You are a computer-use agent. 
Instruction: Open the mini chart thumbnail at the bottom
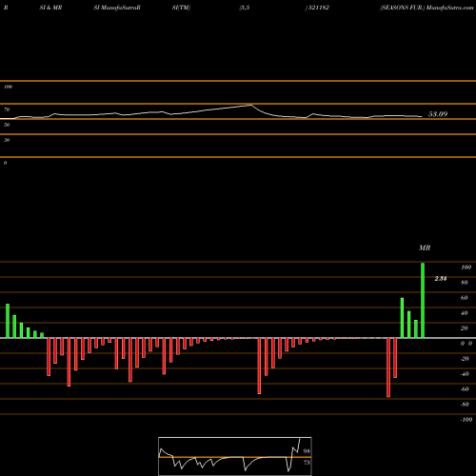[235, 456]
